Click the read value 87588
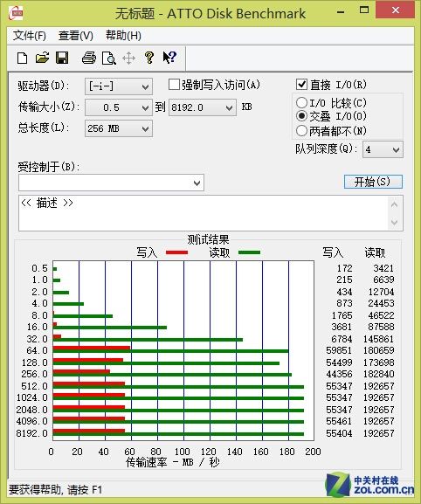This screenshot has height=504, width=421. [381, 327]
